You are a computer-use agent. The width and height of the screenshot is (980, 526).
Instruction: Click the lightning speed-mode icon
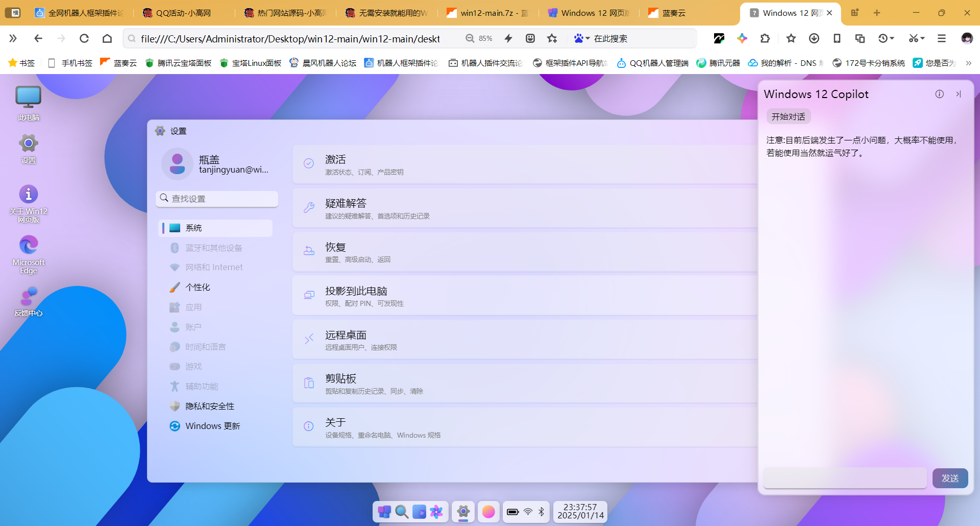tap(508, 38)
